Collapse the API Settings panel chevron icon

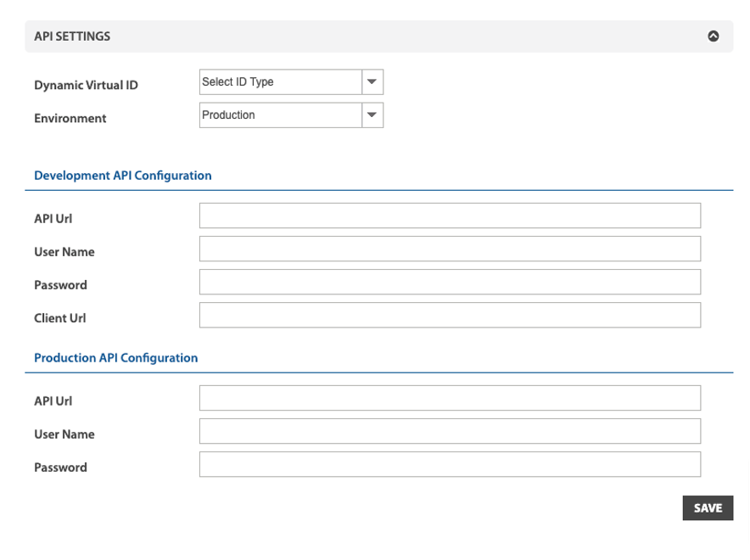[714, 36]
